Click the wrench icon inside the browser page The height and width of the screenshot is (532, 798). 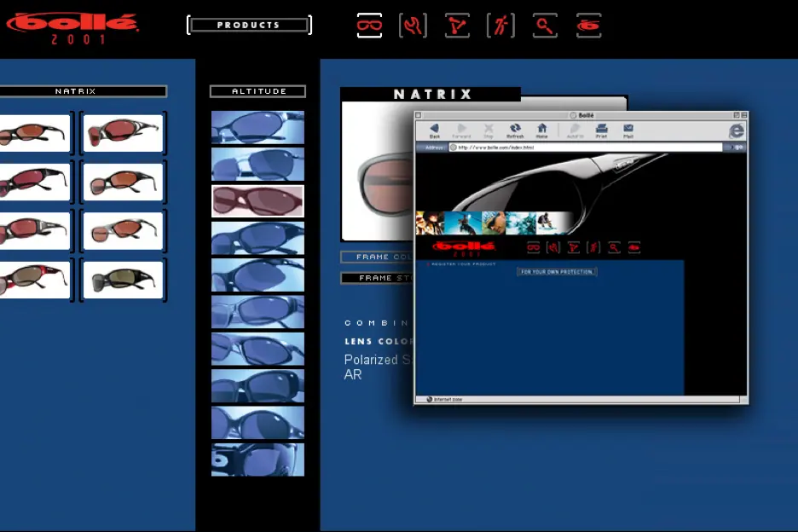coord(553,248)
